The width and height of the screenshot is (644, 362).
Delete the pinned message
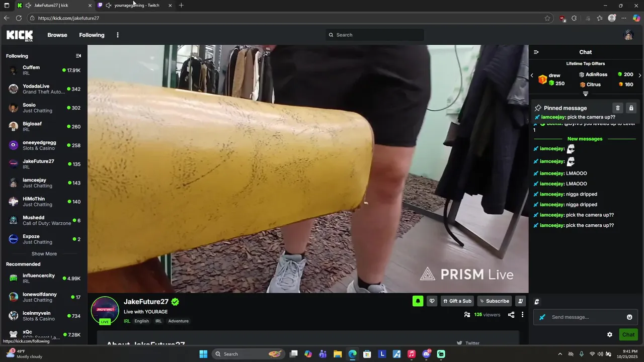(x=618, y=108)
